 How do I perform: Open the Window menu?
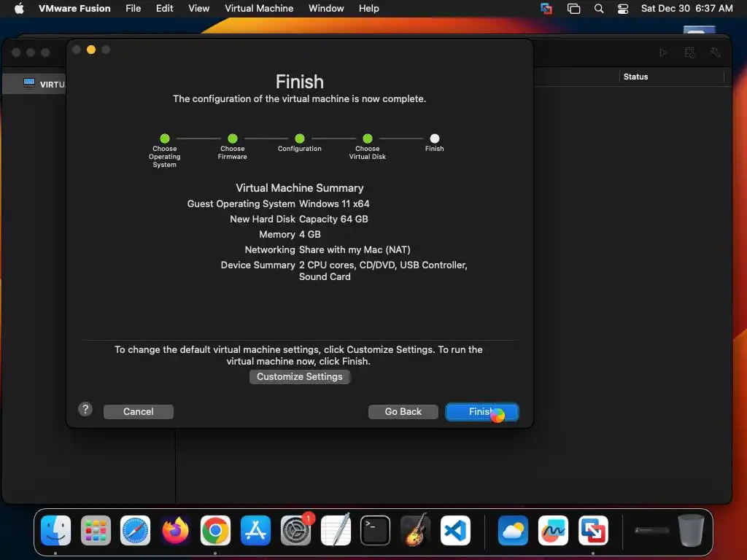pos(326,8)
